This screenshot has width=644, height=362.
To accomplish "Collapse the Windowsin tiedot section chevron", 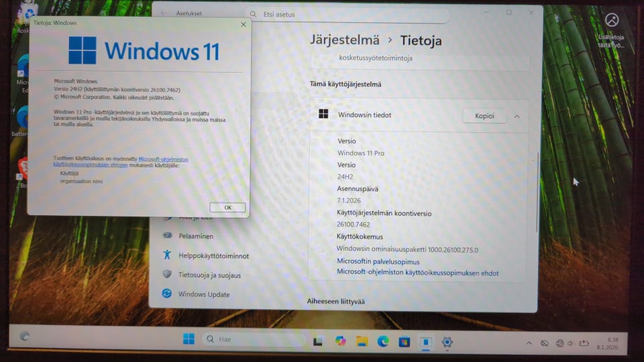I will [x=517, y=117].
